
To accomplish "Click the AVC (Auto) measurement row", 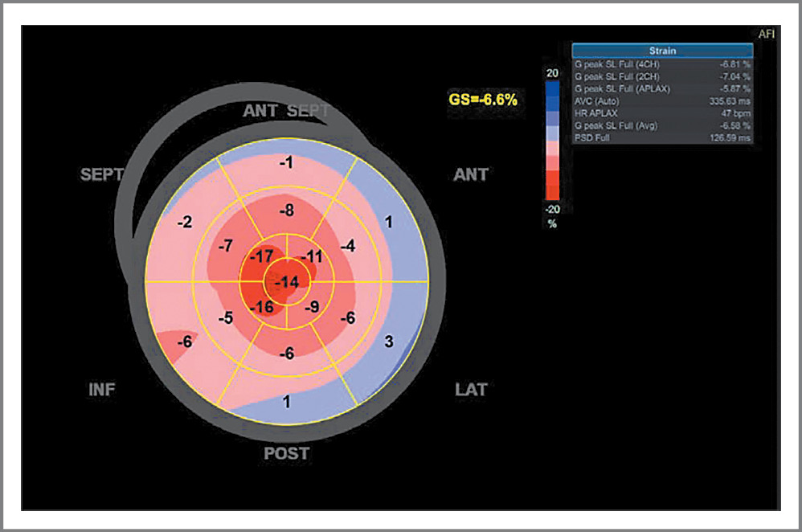I will pyautogui.click(x=662, y=101).
